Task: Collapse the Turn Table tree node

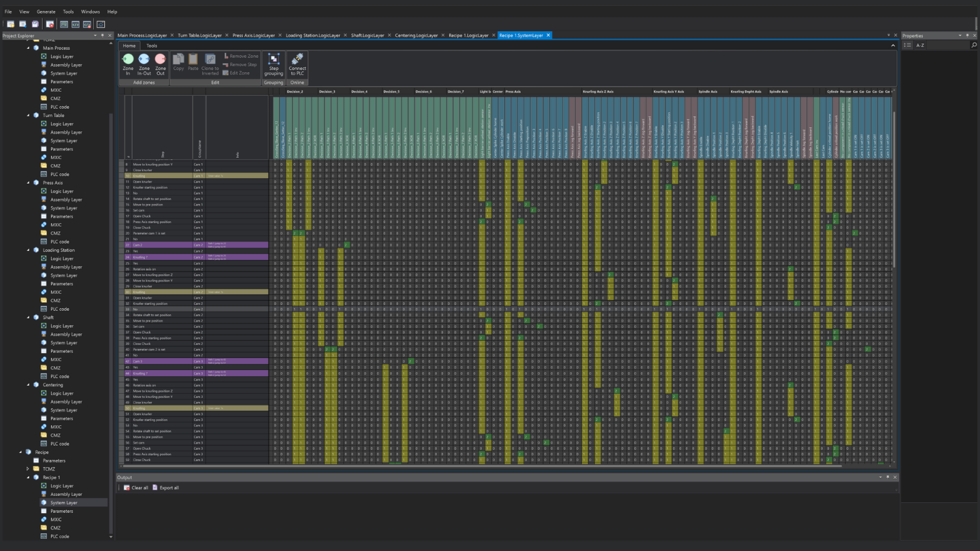Action: [x=29, y=116]
